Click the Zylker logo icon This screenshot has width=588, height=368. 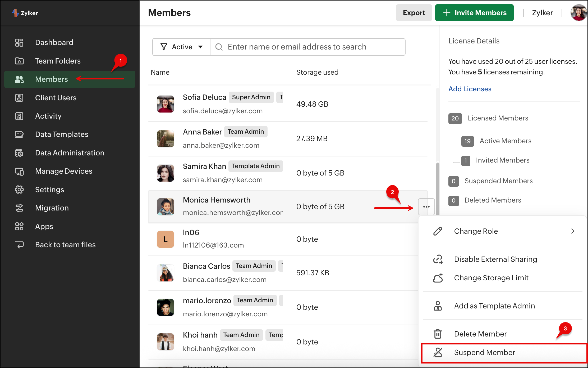click(15, 13)
